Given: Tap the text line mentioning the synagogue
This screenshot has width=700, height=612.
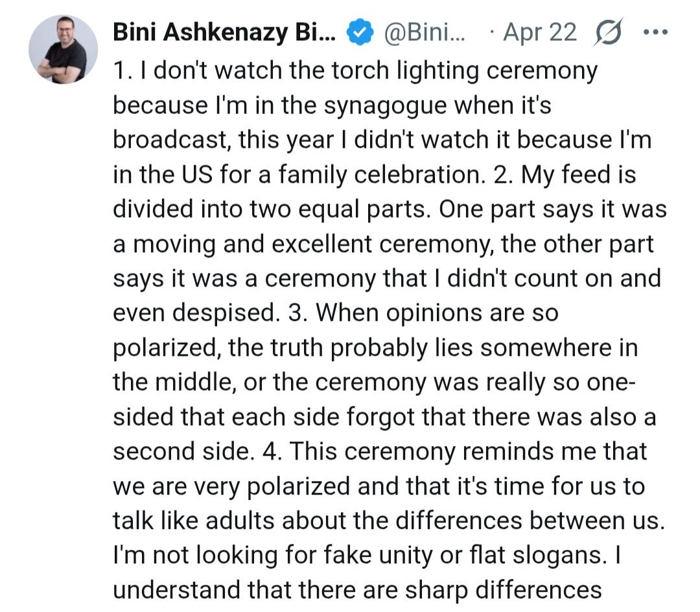Looking at the screenshot, I should [x=332, y=105].
